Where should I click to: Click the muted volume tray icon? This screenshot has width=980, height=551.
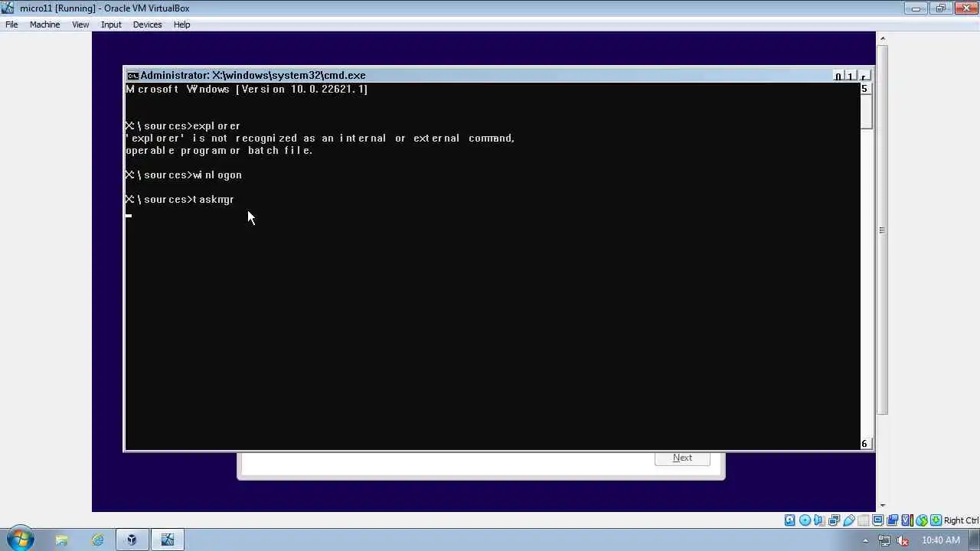903,540
